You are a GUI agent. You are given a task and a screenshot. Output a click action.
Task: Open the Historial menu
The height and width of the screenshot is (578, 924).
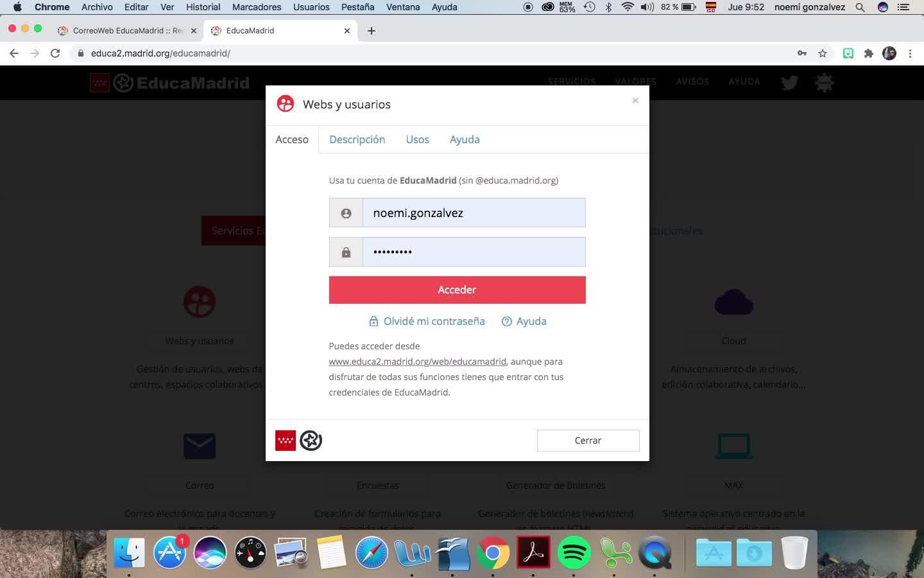click(203, 7)
